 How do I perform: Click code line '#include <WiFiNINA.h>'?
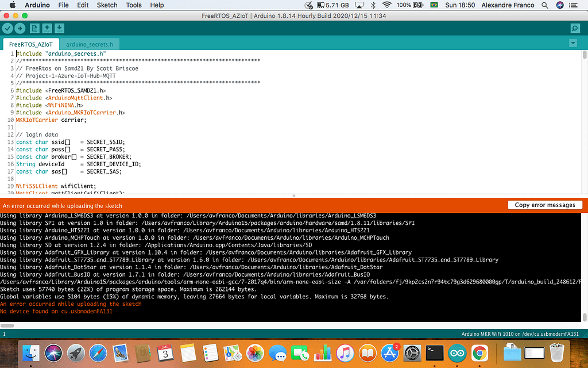pos(49,105)
